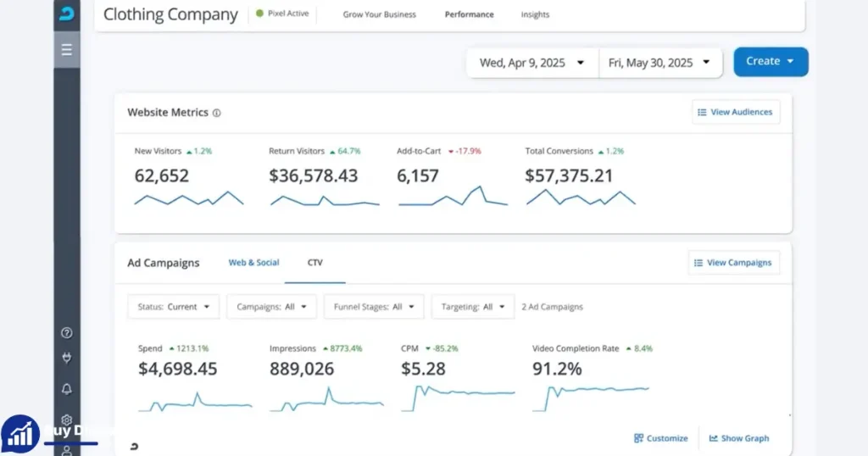Click the Total Conversions value $57,375.21

[x=569, y=175]
